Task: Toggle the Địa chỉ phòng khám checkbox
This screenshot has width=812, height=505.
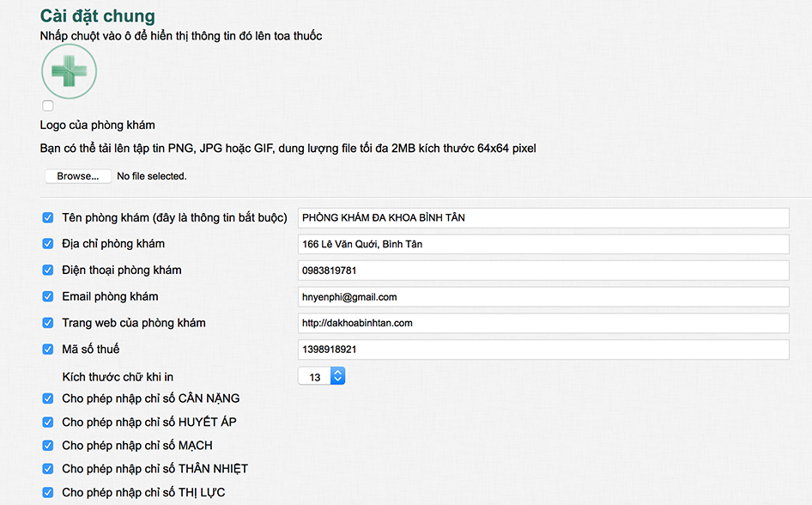Action: pyautogui.click(x=48, y=244)
